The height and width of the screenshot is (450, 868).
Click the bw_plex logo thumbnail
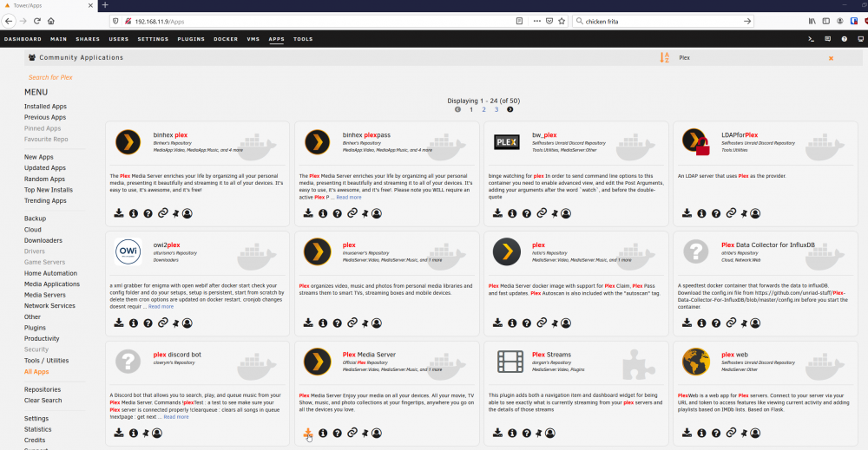coord(507,142)
